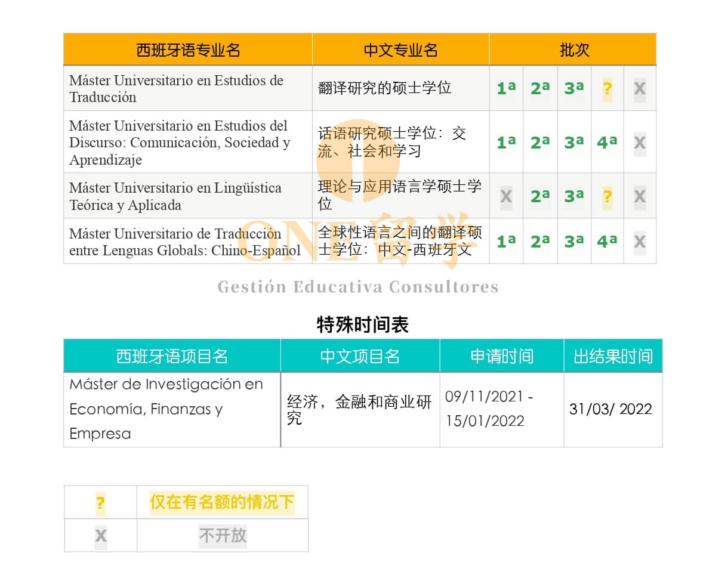Click the '申请时间' column header
728x572 pixels.
[502, 357]
